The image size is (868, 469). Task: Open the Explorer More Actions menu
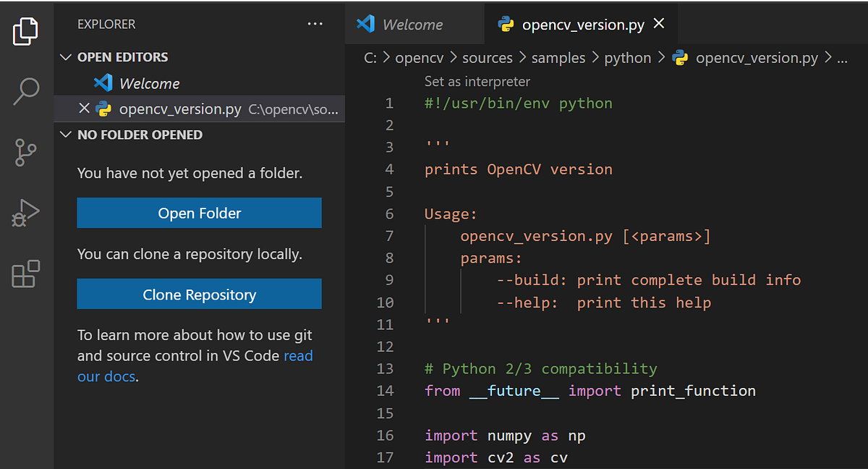(315, 24)
